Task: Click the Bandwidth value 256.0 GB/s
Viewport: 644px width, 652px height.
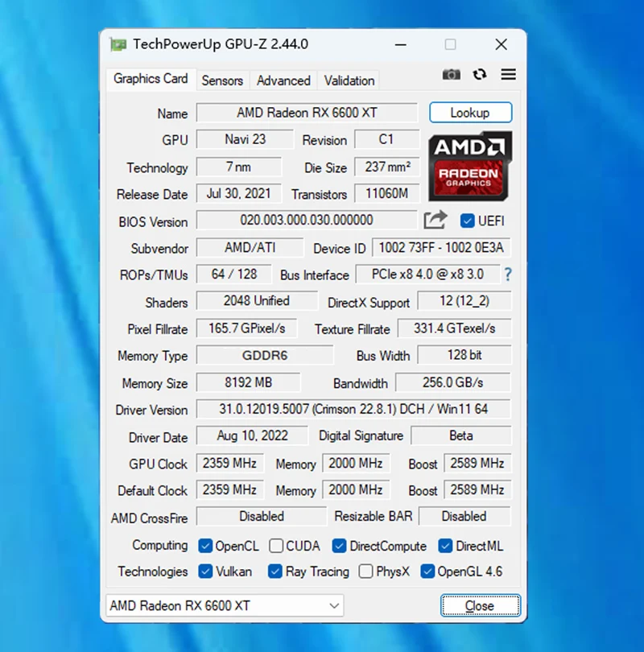Action: (452, 382)
